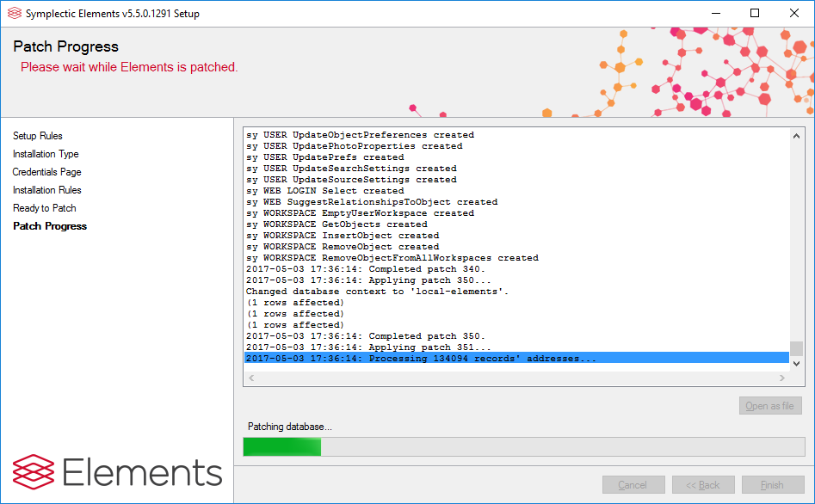Click the log scroll up arrow
The image size is (815, 504).
click(796, 136)
